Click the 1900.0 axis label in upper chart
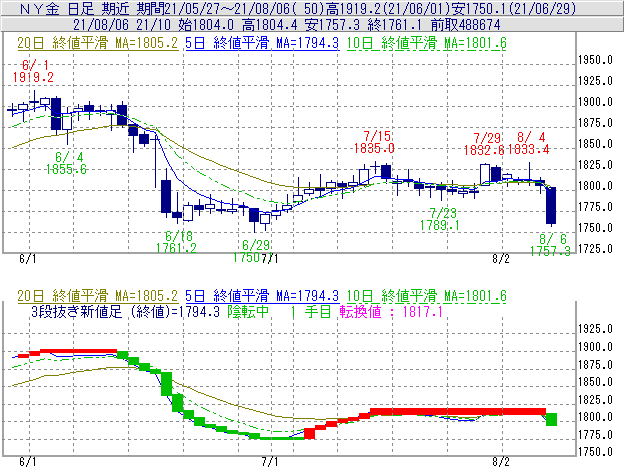 pos(595,102)
